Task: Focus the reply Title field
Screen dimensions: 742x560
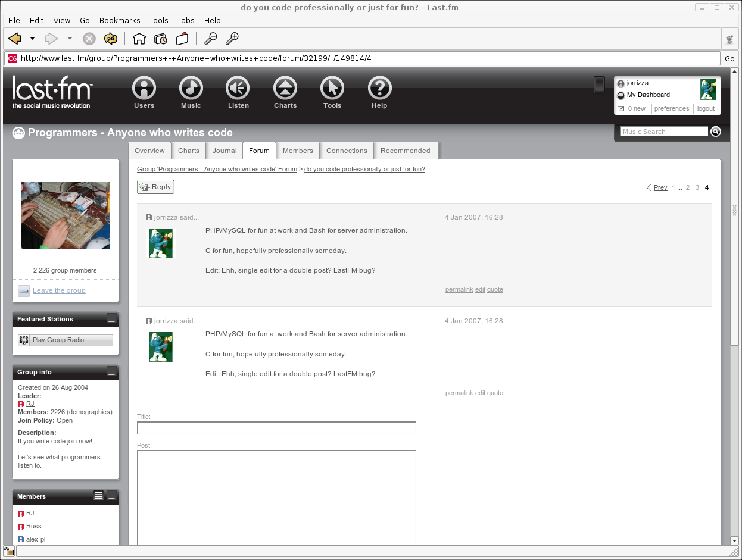Action: click(276, 428)
